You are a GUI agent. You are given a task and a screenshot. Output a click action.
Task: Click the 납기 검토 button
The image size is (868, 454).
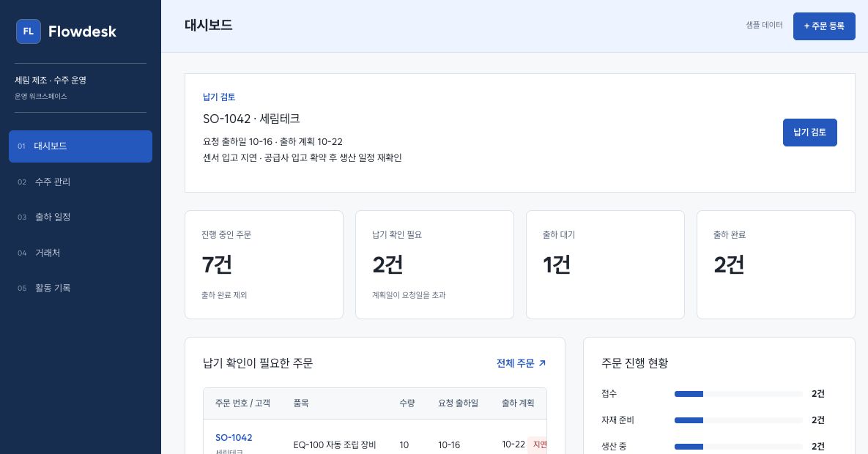click(x=809, y=133)
